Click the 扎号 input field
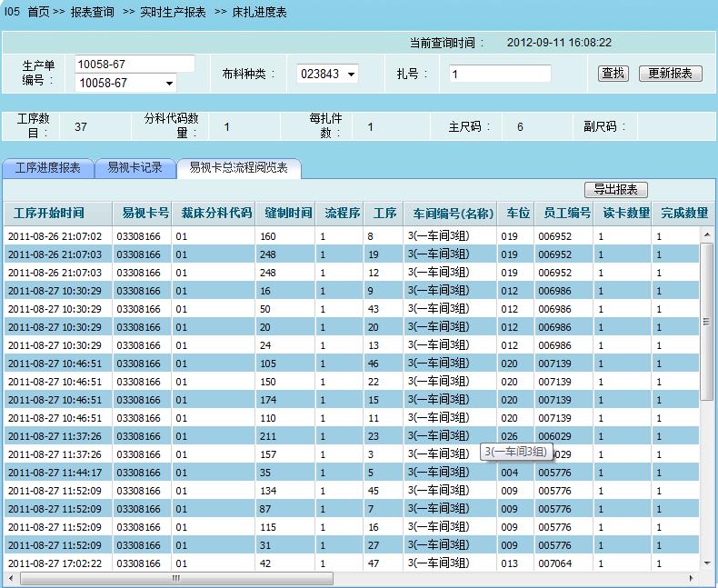Viewport: 718px width, 588px height. coord(499,75)
